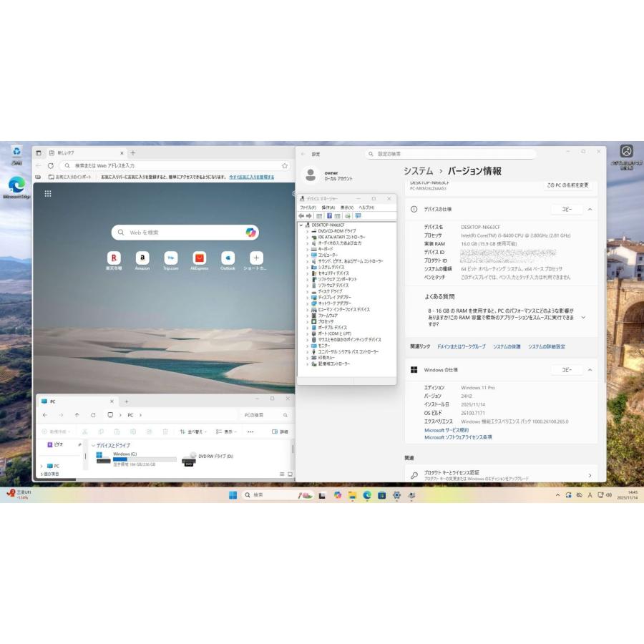Image resolution: width=644 pixels, height=644 pixels.
Task: Click the Settings search field
Action: tap(450, 154)
